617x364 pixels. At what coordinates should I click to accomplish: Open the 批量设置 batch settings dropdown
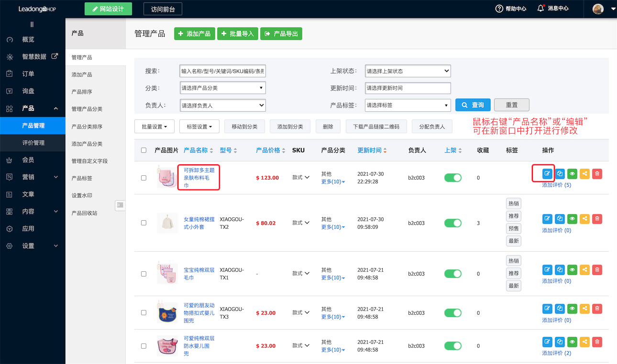pos(154,127)
